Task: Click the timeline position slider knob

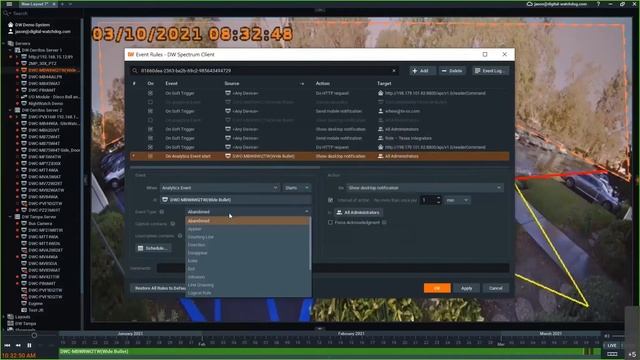Action: pos(34,336)
